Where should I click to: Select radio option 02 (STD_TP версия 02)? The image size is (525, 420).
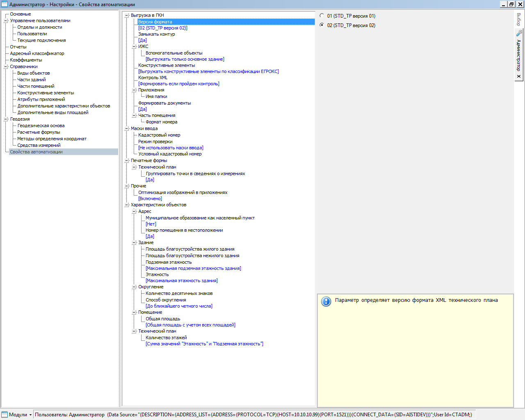point(322,25)
